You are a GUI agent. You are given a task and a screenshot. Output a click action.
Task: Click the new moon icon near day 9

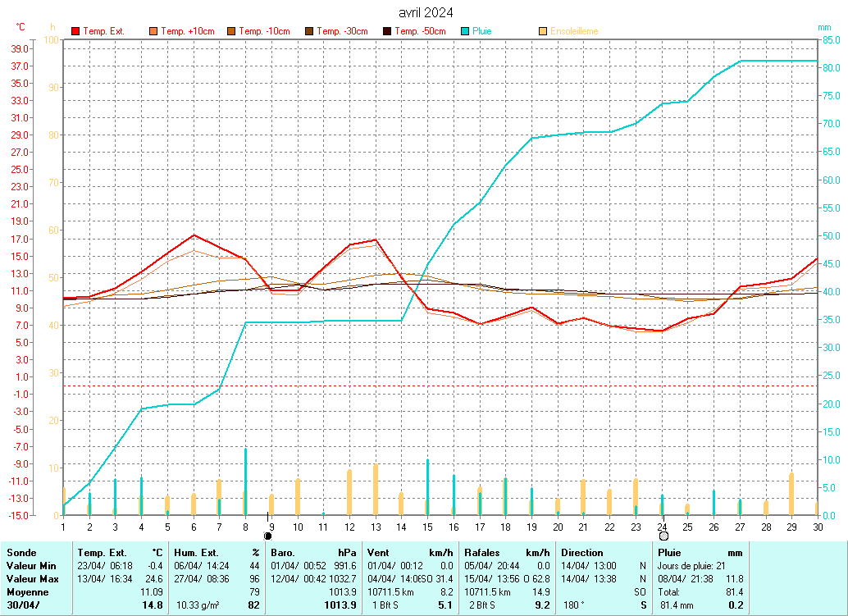(267, 536)
